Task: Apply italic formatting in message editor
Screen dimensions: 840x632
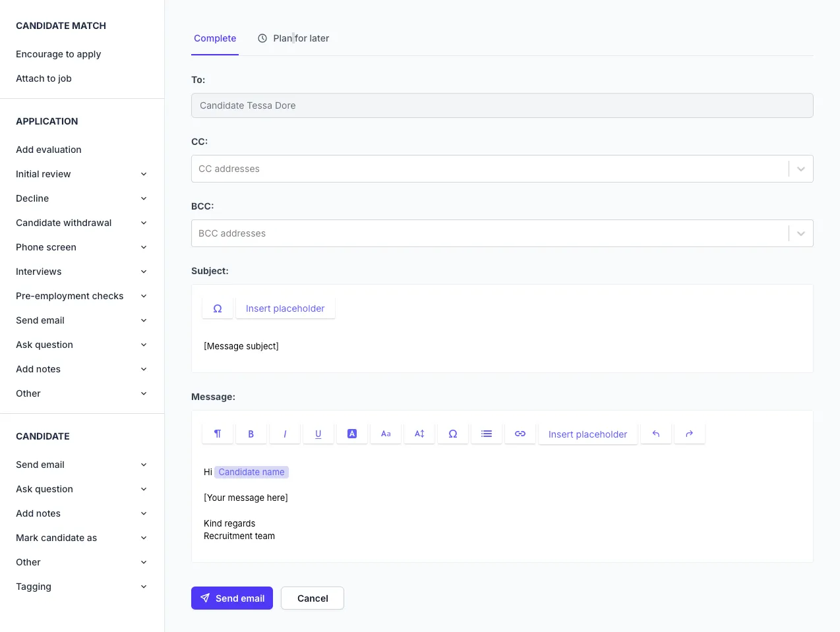Action: coord(285,434)
